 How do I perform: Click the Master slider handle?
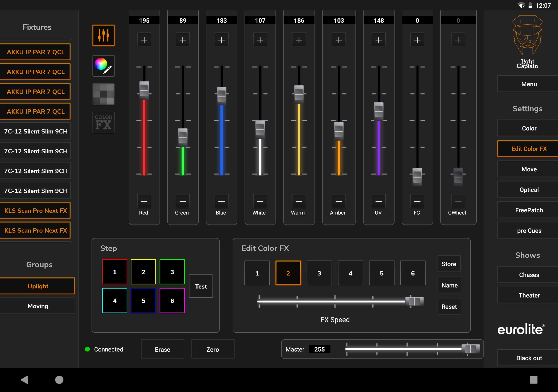point(471,349)
